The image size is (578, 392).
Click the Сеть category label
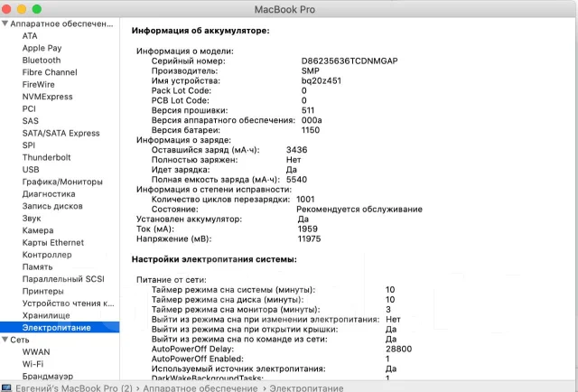20,340
